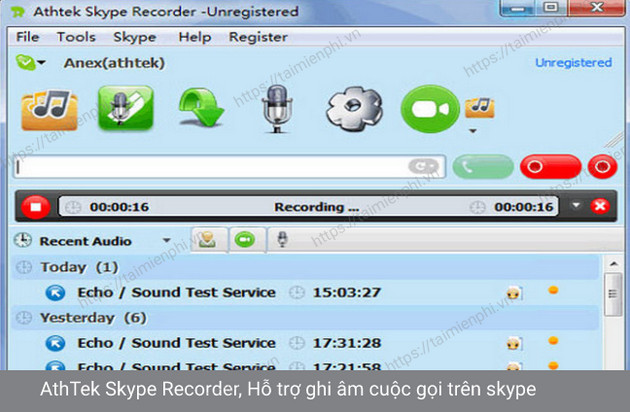Switch to the green video recordings tab
630x412 pixels.
point(245,240)
